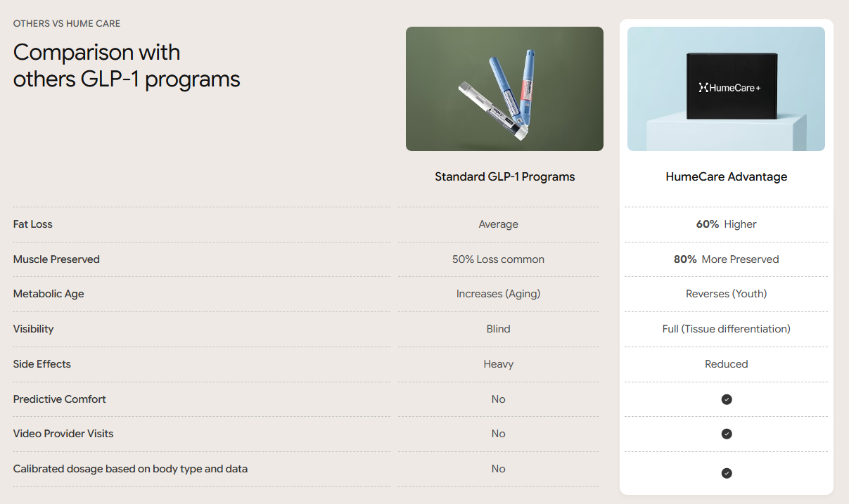Click the Reverses (Youth) cell
The image size is (849, 504).
coord(726,294)
